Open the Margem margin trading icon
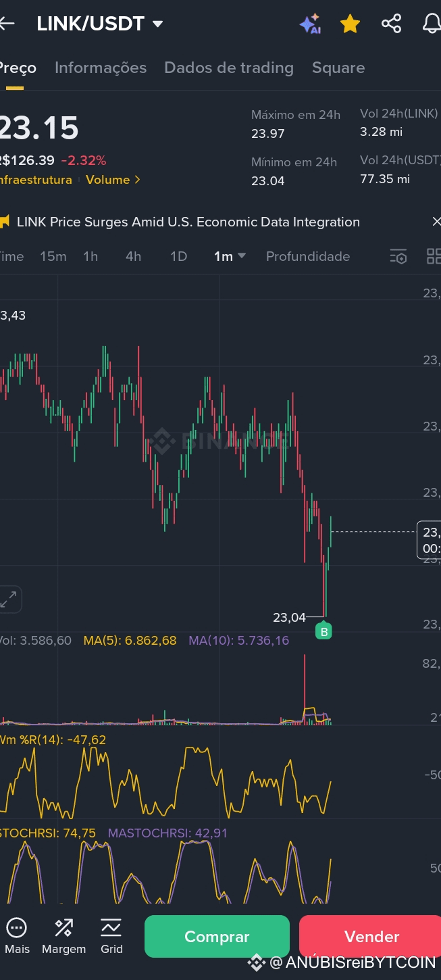 (x=63, y=936)
